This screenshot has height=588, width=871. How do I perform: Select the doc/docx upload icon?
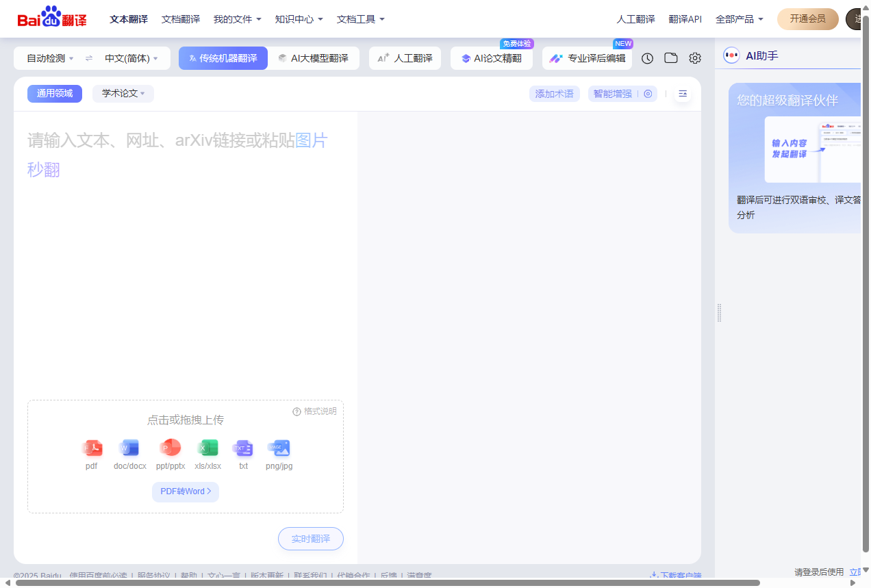pos(129,448)
